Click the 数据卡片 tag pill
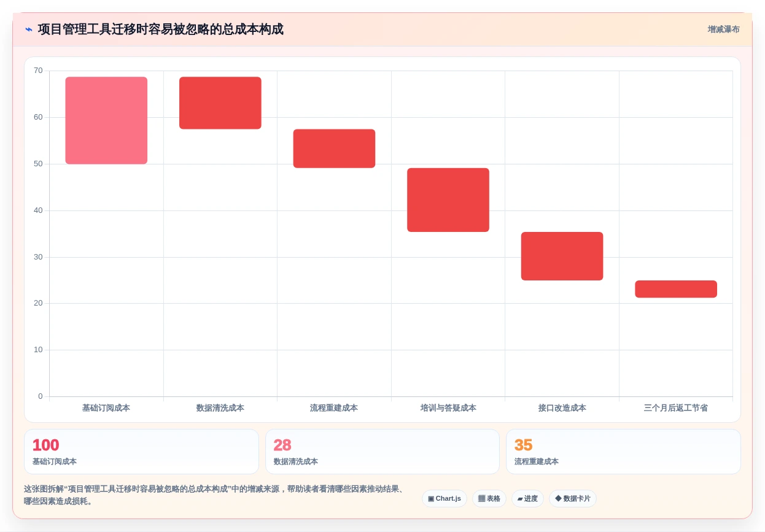The image size is (765, 532). (x=573, y=498)
